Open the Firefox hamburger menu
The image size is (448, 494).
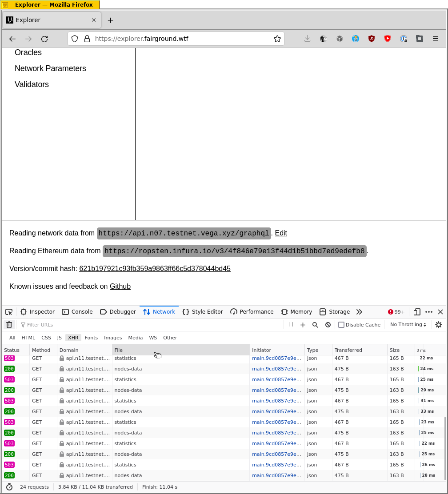pyautogui.click(x=436, y=39)
